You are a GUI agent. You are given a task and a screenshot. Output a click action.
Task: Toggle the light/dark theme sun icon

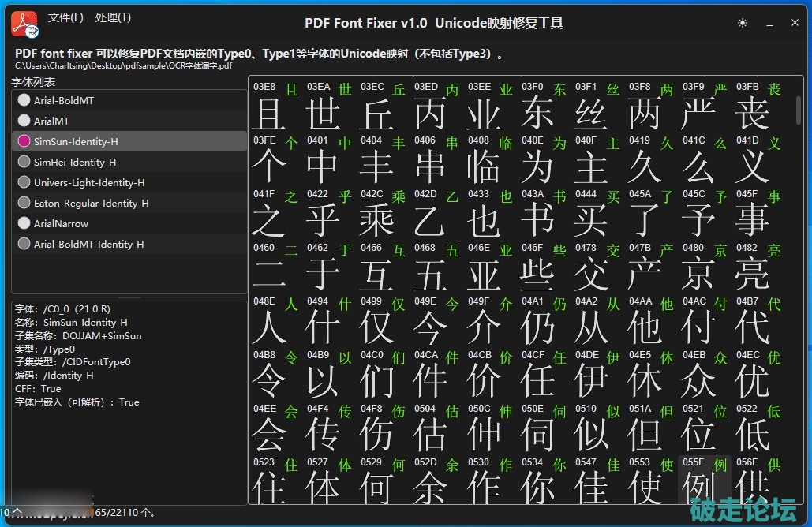click(742, 23)
